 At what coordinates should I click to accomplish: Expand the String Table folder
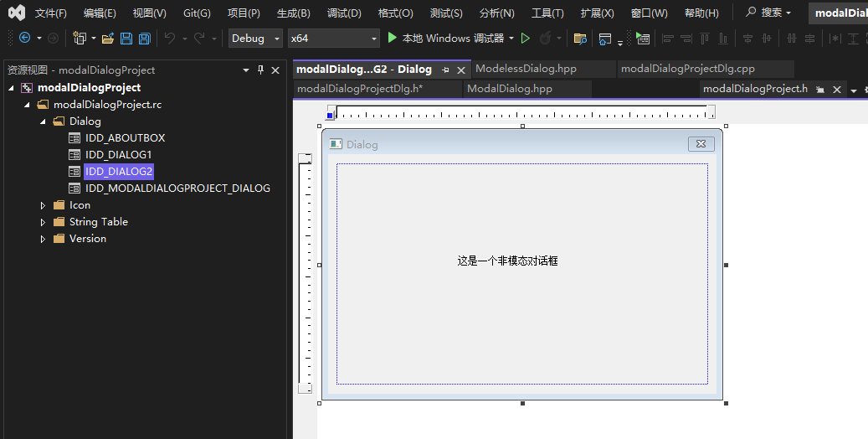point(43,222)
